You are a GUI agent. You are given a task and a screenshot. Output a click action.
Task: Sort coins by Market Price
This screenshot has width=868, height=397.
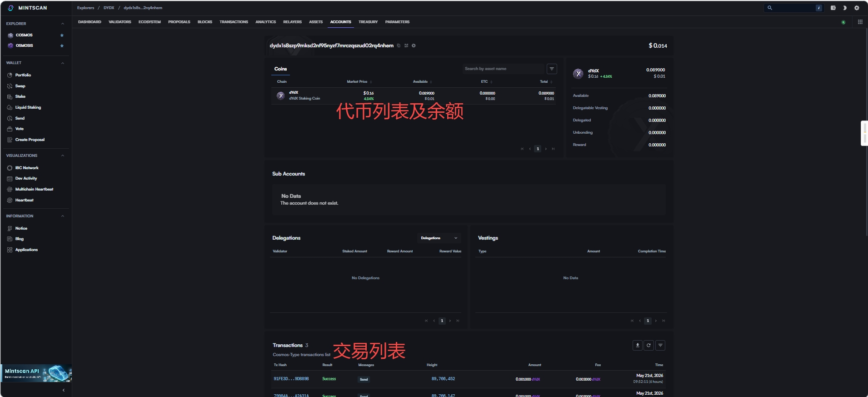[x=359, y=82]
